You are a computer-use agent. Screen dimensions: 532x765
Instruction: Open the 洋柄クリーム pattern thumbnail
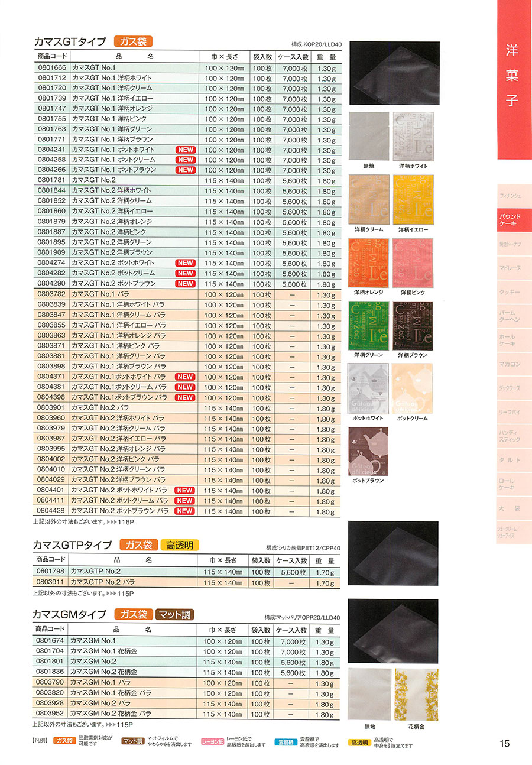tap(369, 199)
